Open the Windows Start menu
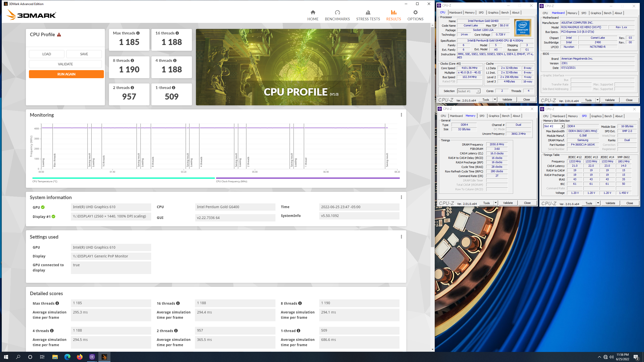This screenshot has width=644, height=362. 6,357
